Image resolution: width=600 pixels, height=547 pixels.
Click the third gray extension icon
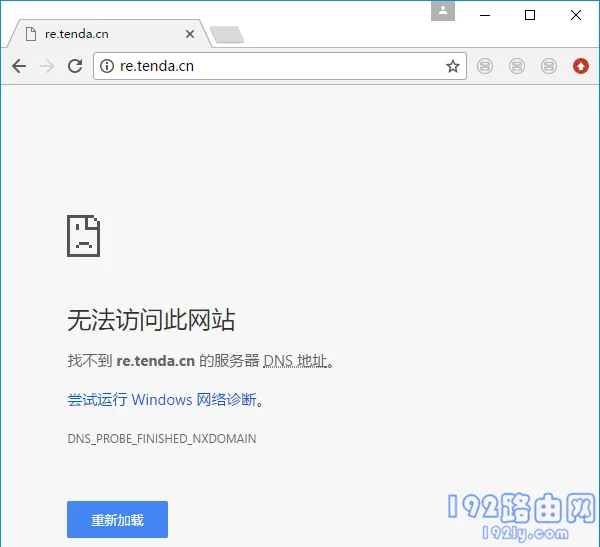(x=548, y=66)
